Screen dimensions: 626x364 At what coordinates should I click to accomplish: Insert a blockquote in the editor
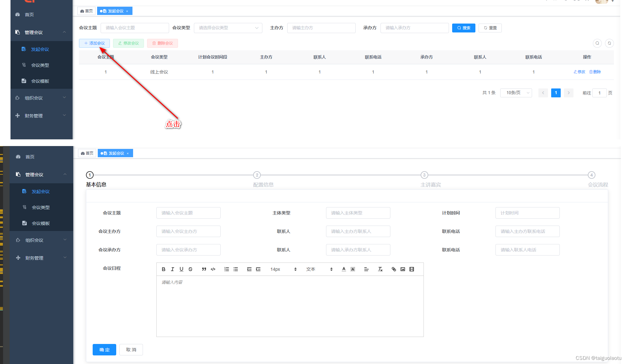tap(204, 269)
